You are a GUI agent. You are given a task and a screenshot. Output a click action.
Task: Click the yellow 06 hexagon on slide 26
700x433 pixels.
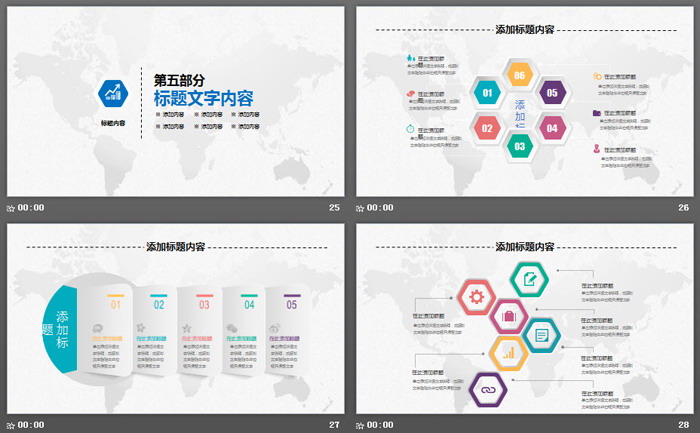pos(518,75)
